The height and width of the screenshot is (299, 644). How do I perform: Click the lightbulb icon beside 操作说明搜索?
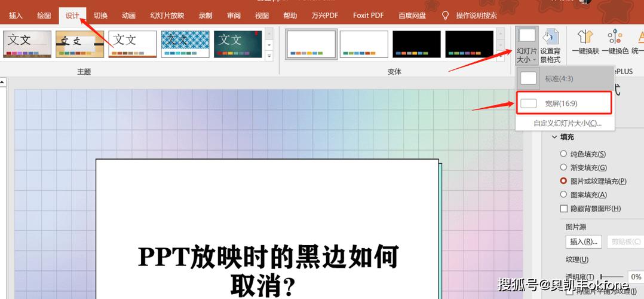point(445,16)
